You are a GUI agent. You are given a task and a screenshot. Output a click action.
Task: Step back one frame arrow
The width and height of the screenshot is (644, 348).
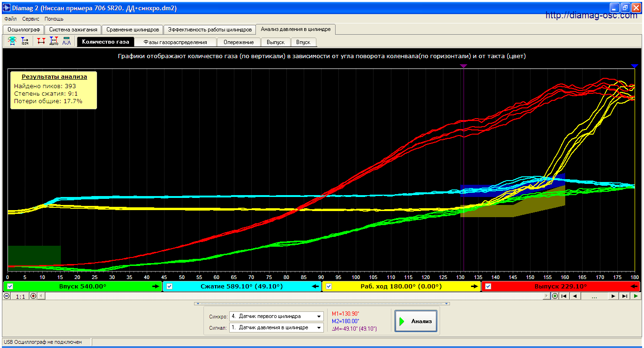tap(575, 296)
